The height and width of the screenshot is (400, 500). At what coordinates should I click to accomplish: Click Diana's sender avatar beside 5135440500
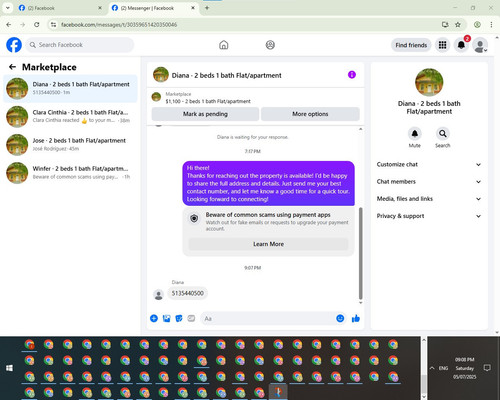159,295
